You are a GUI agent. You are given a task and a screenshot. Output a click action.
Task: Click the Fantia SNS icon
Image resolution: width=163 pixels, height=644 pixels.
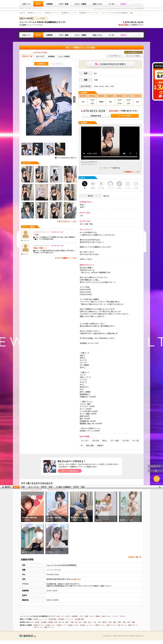136,184
